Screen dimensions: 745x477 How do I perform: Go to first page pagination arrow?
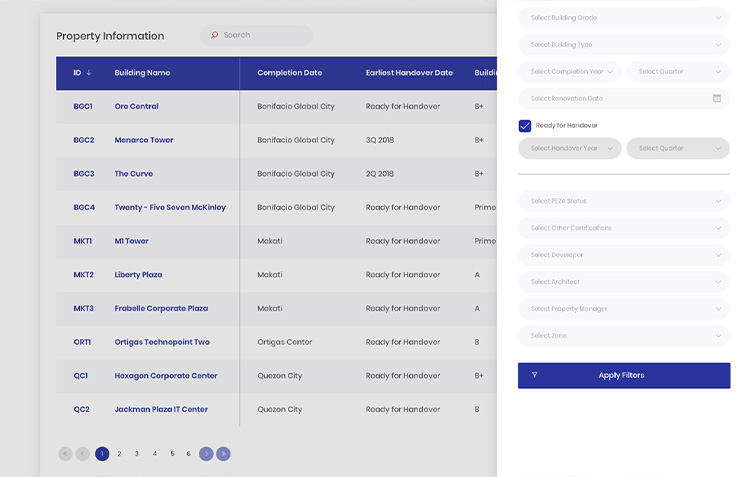65,454
